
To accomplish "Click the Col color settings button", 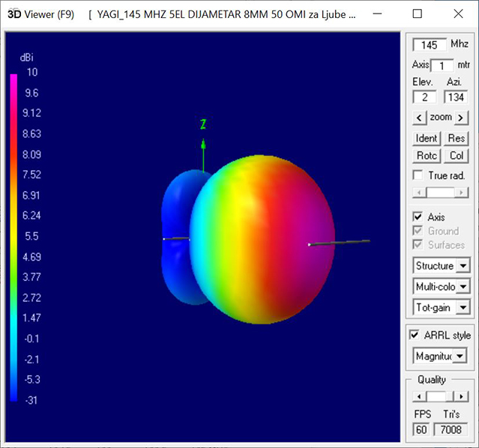I will pyautogui.click(x=456, y=156).
